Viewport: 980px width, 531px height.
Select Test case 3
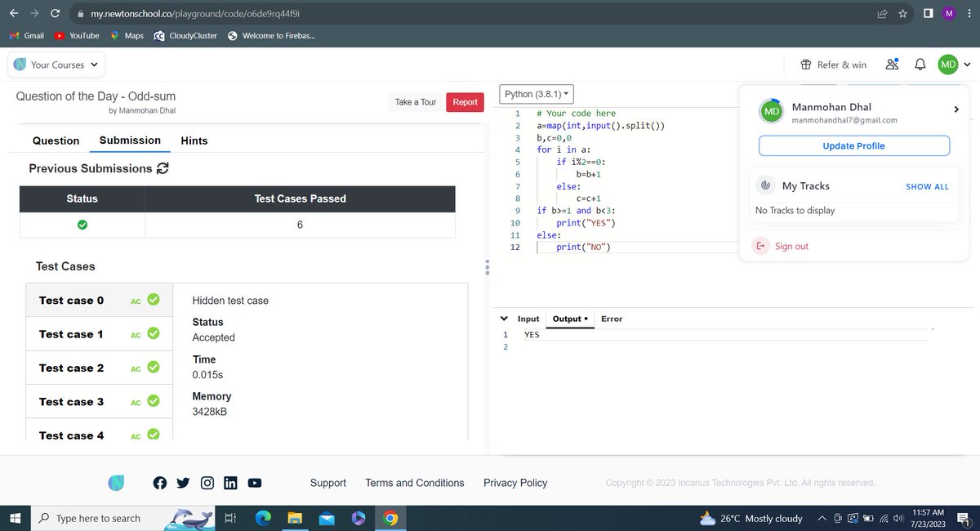[100, 402]
